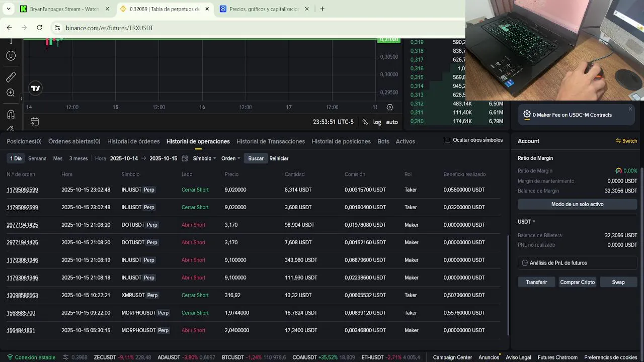
Task: Open a new browser tab
Action: [322, 9]
